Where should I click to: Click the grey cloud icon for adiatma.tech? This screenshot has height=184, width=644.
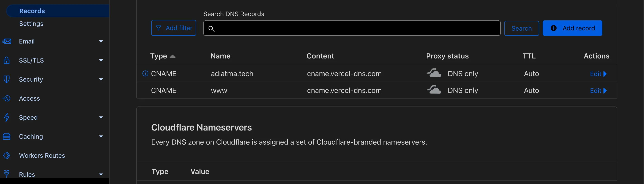[434, 73]
